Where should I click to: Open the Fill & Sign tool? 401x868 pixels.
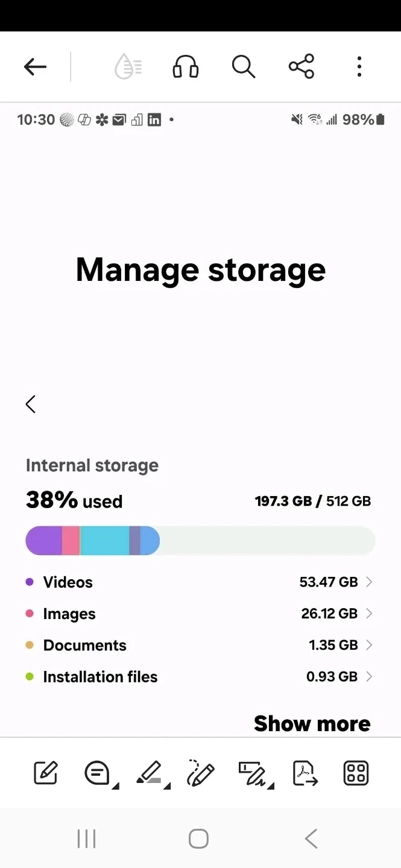point(253,773)
